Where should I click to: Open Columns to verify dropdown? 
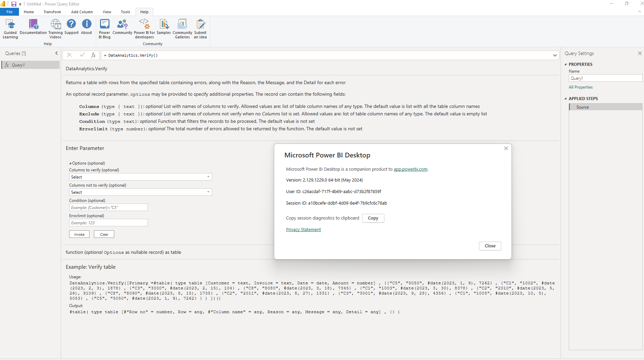coord(141,177)
